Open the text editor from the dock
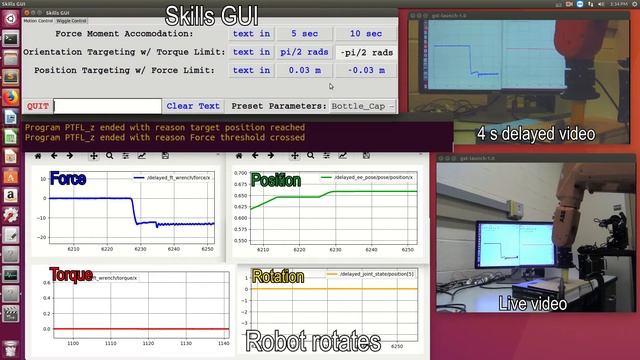The image size is (640, 360). [x=11, y=235]
